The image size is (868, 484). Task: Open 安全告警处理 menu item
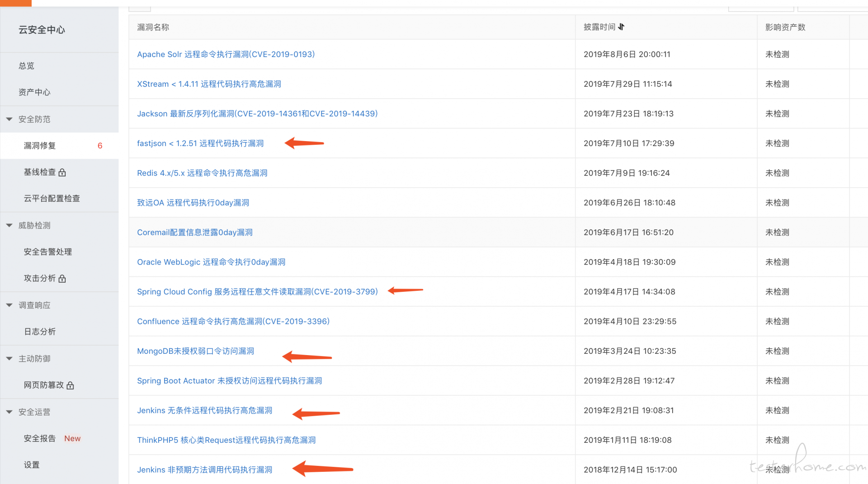click(48, 252)
